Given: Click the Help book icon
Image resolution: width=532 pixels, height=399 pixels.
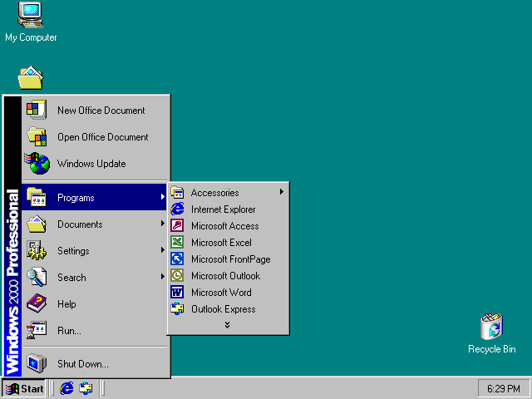Looking at the screenshot, I should click(x=37, y=303).
